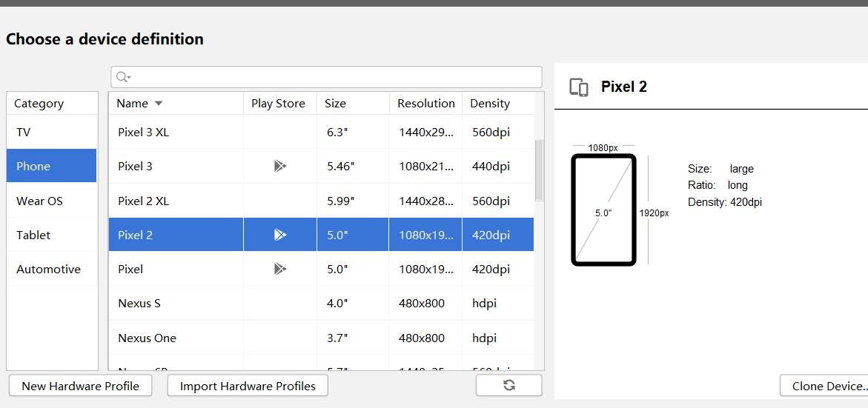This screenshot has height=408, width=868.
Task: Sort by the Resolution column header
Action: point(425,104)
